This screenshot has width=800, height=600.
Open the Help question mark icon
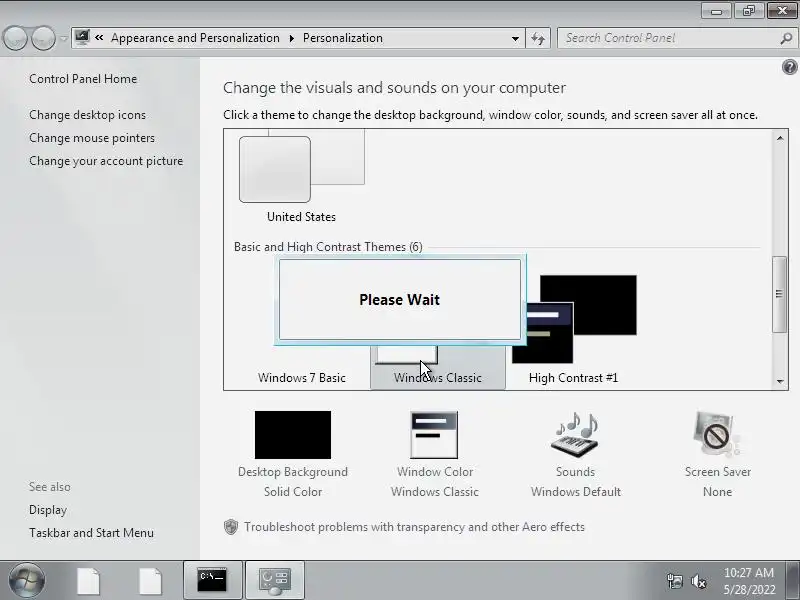pos(789,67)
